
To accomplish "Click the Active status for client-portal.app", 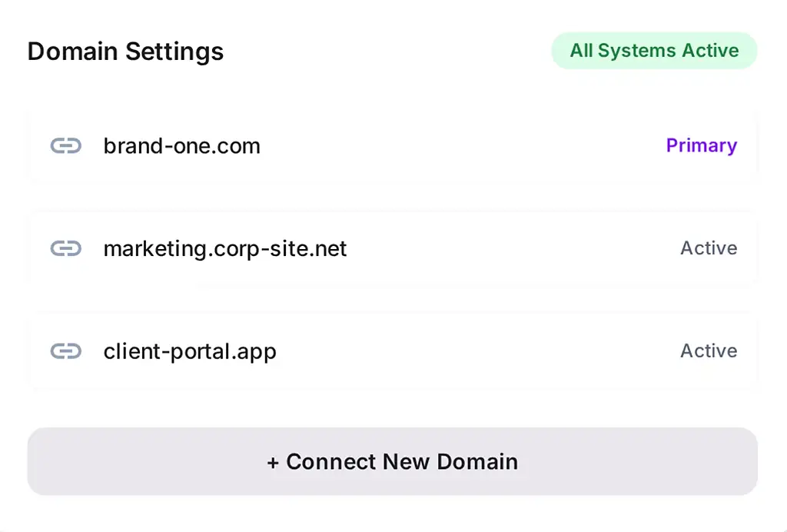I will pos(709,351).
